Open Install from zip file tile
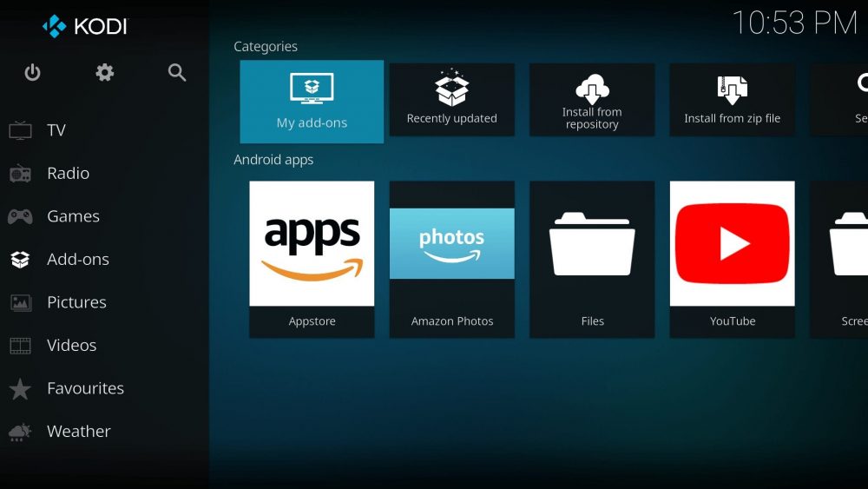The image size is (868, 489). 732,100
